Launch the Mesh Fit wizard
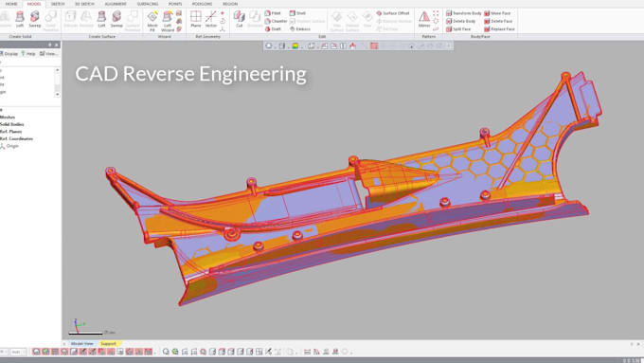The height and width of the screenshot is (363, 644). pos(152,21)
